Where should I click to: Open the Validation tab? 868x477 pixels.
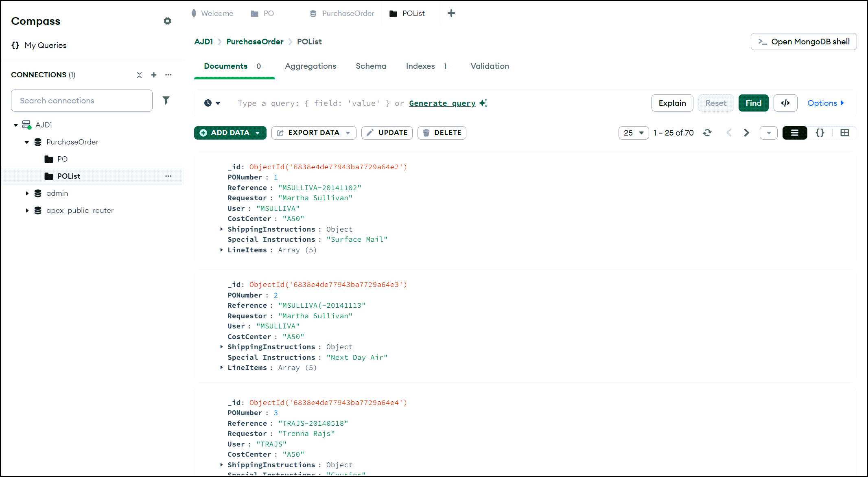point(490,66)
